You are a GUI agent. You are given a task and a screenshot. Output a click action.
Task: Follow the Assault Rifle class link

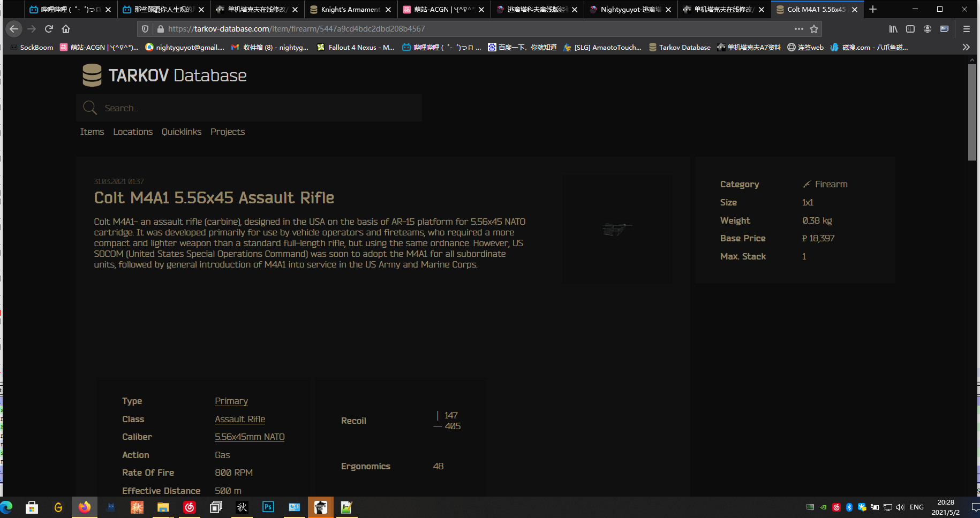tap(240, 419)
